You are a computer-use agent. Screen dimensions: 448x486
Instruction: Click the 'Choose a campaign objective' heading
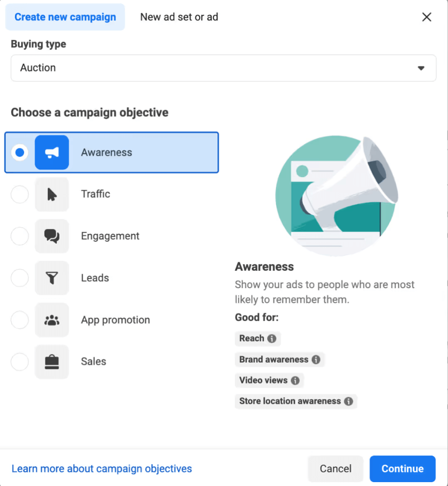pos(89,113)
